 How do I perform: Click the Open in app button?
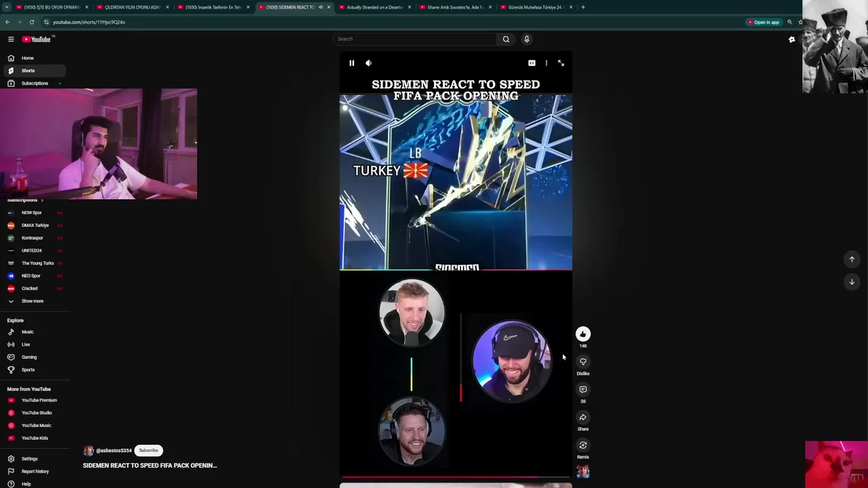point(764,22)
